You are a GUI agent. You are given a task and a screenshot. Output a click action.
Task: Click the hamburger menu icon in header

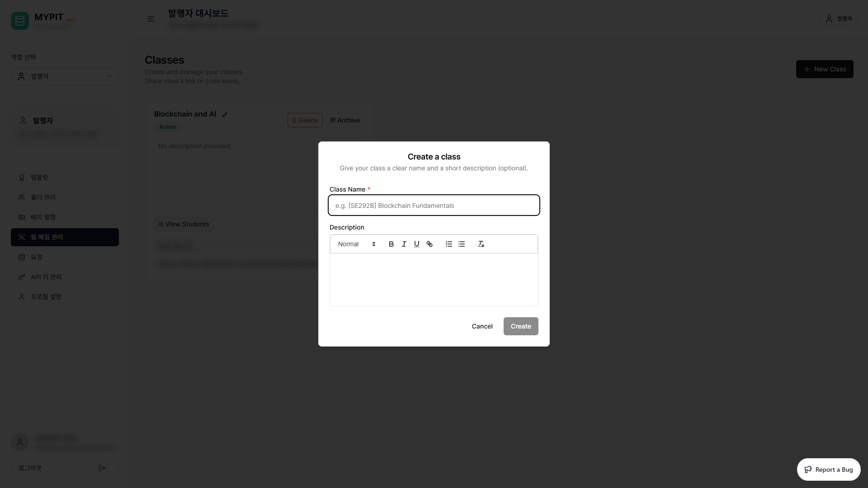[151, 19]
